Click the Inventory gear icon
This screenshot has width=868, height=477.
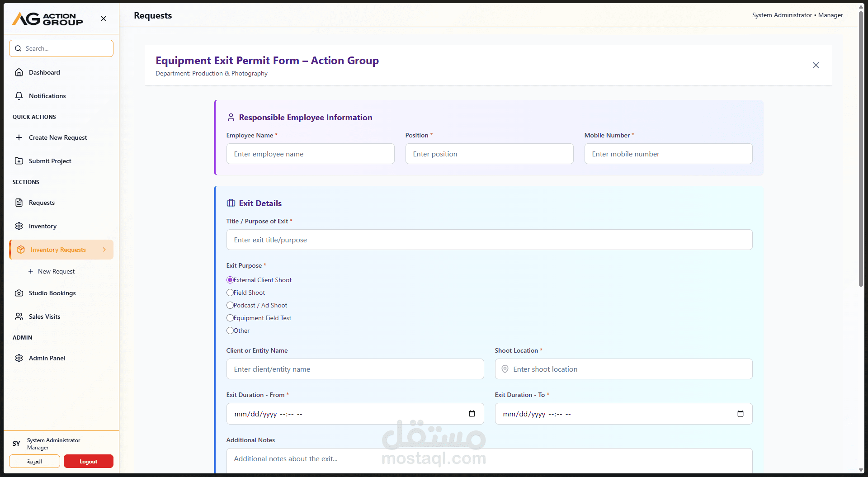(x=19, y=226)
